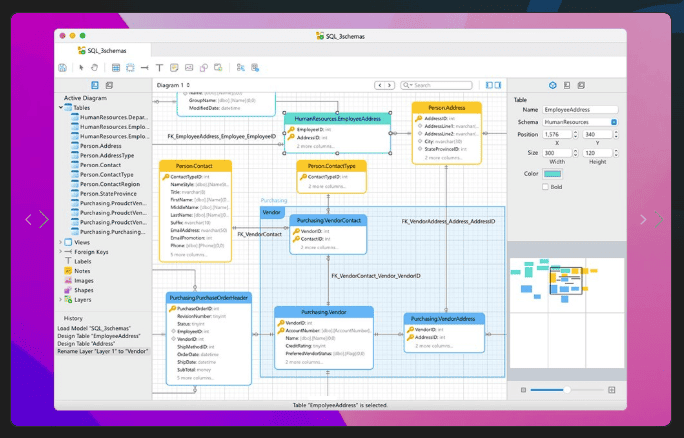Image resolution: width=684 pixels, height=438 pixels.
Task: Select the SQL_3schemas document tab
Action: pos(103,51)
